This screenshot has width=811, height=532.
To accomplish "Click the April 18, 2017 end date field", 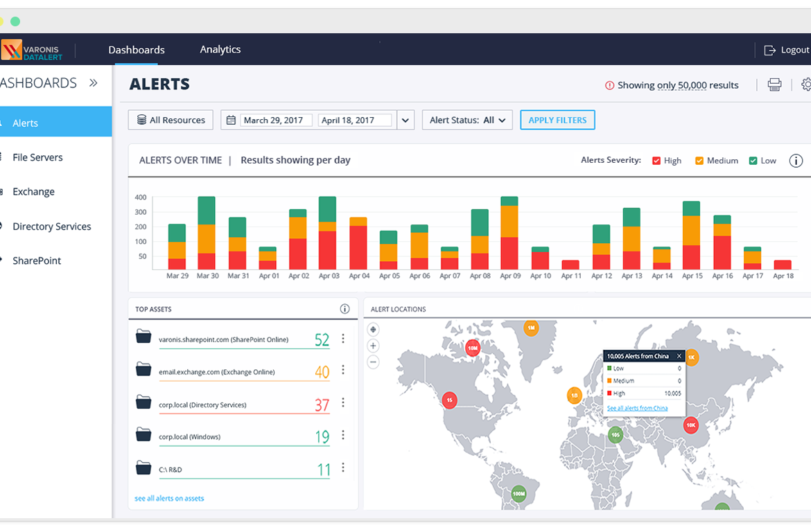I will (x=355, y=120).
